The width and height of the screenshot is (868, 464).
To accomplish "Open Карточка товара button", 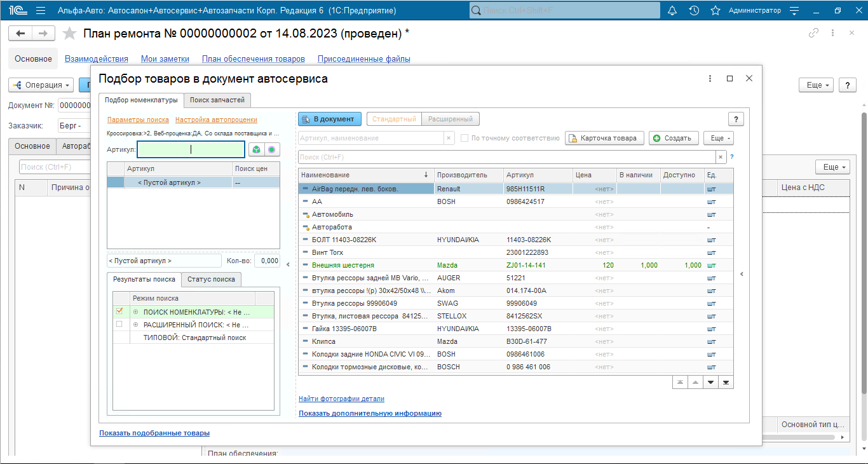I will [x=604, y=138].
